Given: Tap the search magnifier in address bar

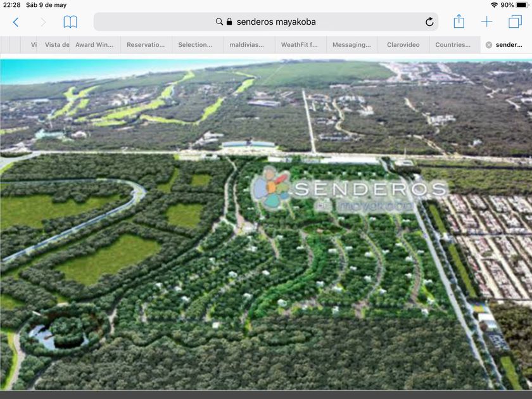Looking at the screenshot, I should 219,22.
